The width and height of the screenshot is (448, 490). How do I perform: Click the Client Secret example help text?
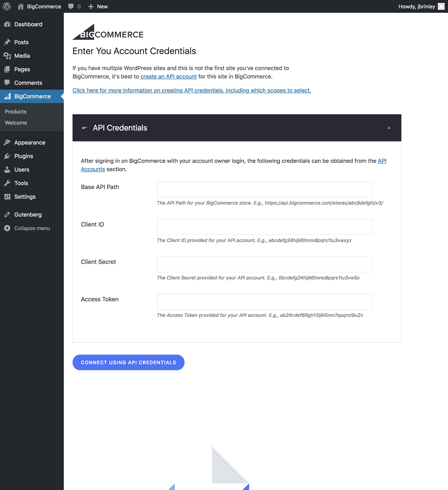(258, 278)
